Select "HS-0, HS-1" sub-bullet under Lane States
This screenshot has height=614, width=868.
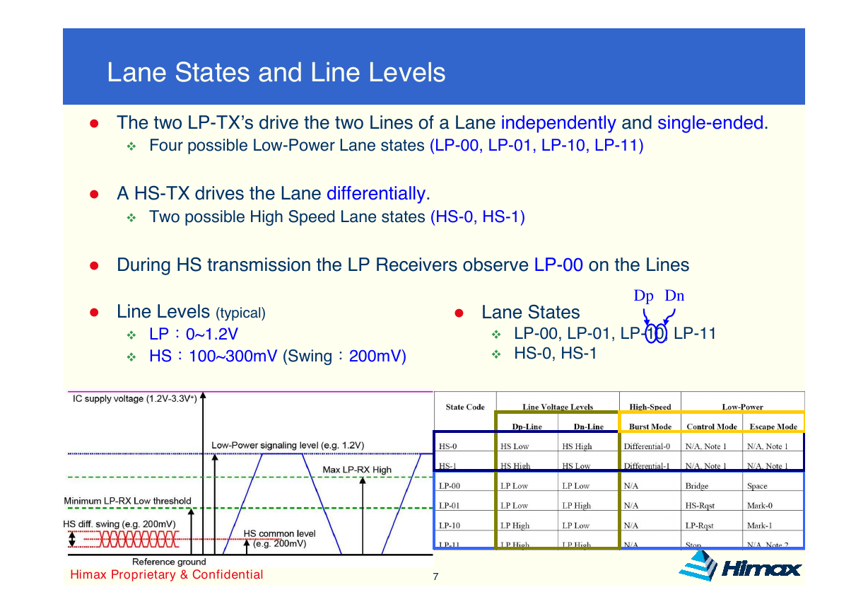pyautogui.click(x=556, y=353)
